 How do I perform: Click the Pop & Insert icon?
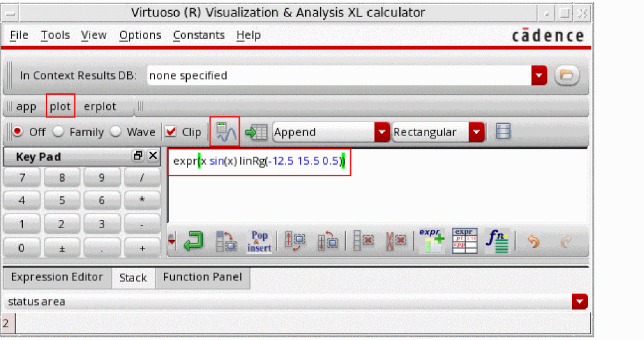tap(259, 241)
